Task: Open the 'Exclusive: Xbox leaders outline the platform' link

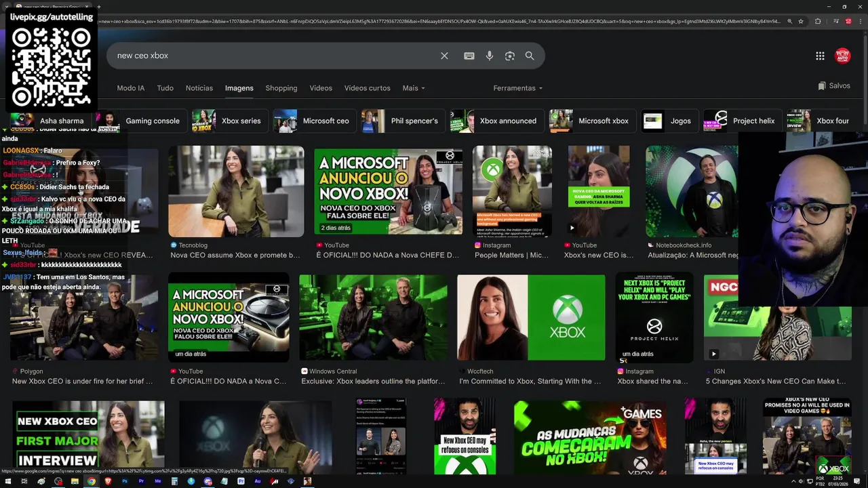Action: [x=373, y=381]
